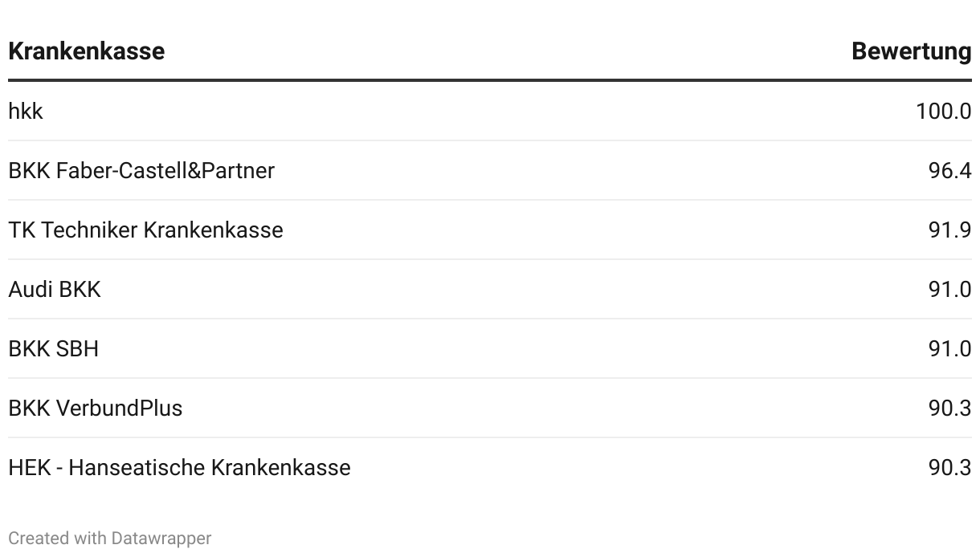Screen dimensions: 980x557
Task: Select BKK Faber-Castell&Partner entry
Action: pos(141,171)
